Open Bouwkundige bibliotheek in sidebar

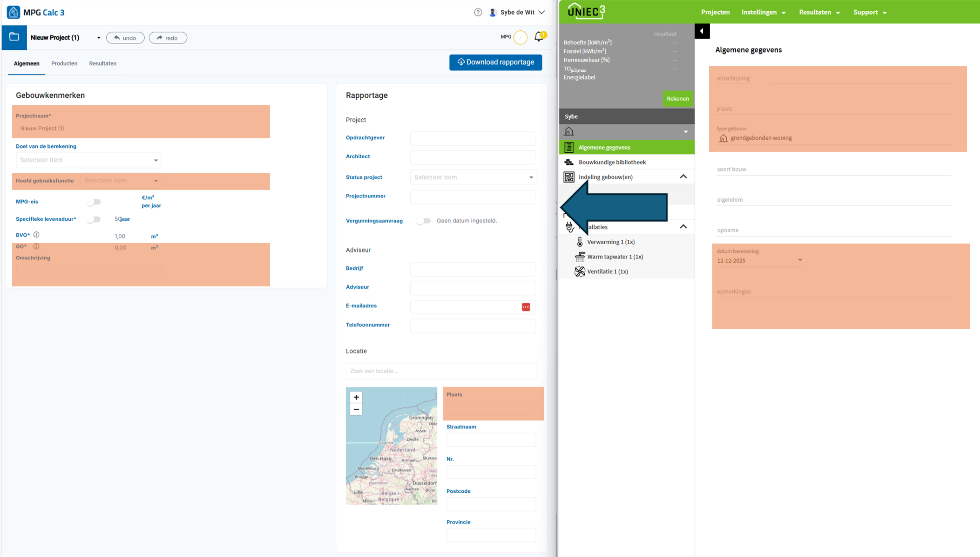click(x=612, y=162)
